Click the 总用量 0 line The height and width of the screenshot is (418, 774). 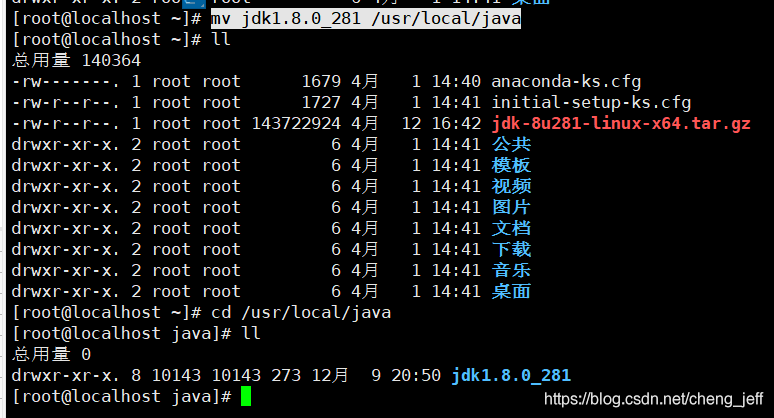[x=51, y=354]
